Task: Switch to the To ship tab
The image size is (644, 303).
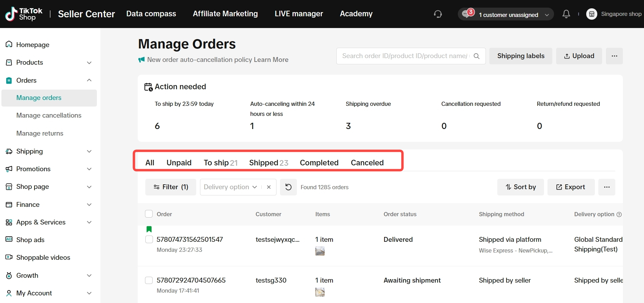Action: pyautogui.click(x=220, y=163)
